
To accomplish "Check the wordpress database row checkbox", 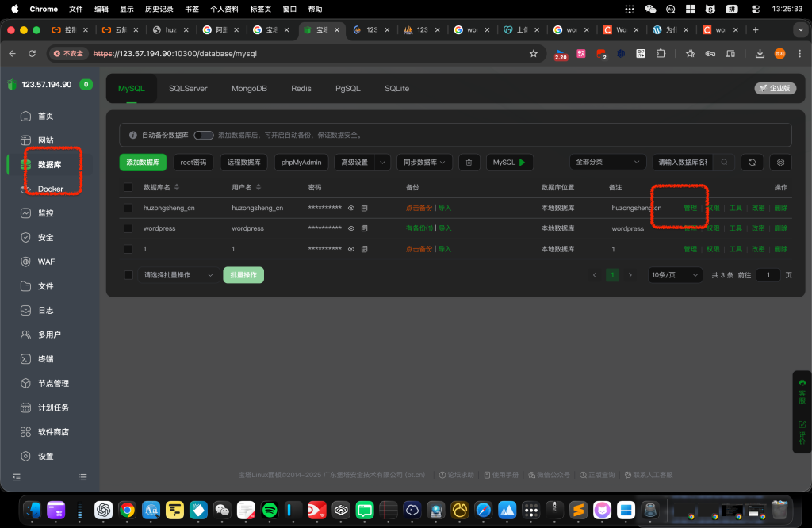I will pos(128,228).
